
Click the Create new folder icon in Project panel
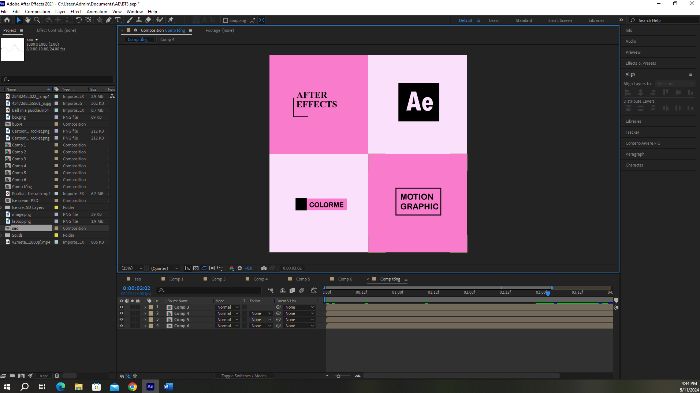point(12,376)
